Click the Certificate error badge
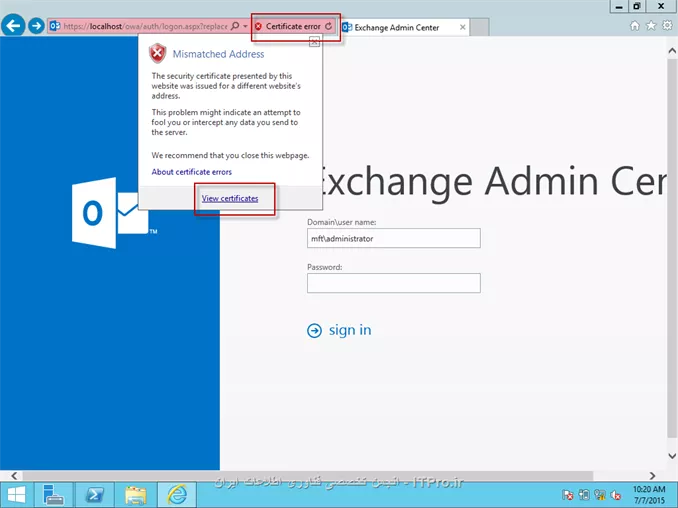 pyautogui.click(x=288, y=26)
